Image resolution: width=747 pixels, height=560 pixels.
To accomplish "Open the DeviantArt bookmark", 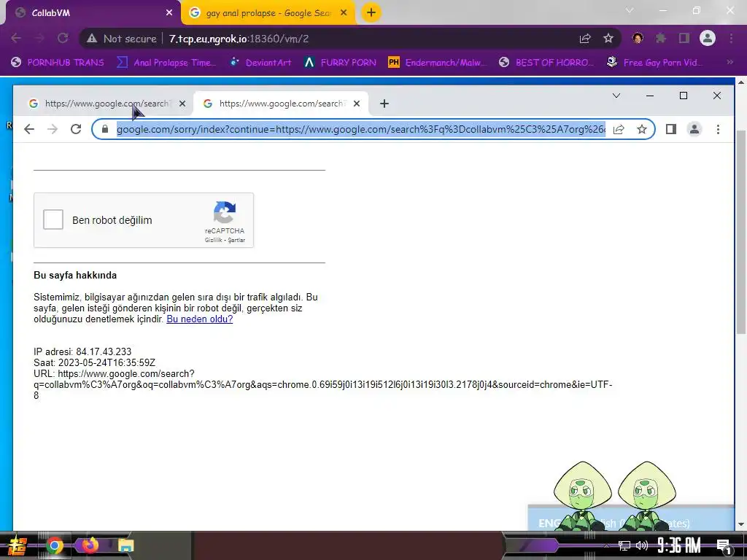I will pos(260,63).
